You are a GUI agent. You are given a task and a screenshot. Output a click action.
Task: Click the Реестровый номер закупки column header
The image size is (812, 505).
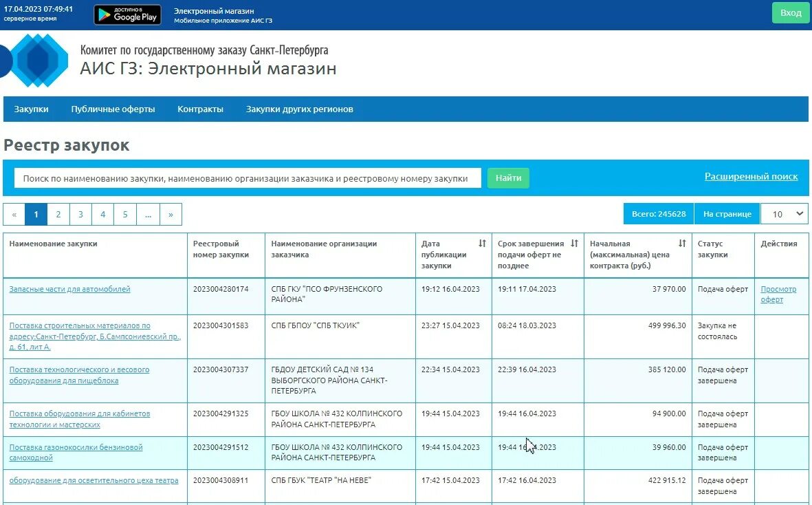221,249
